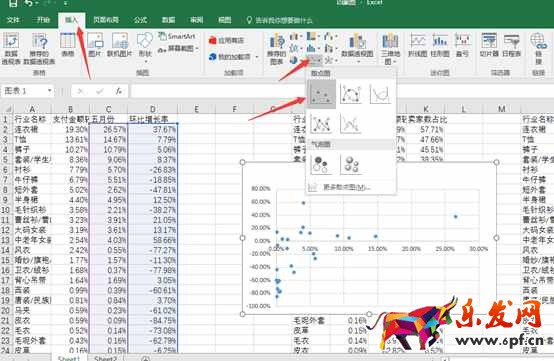Click the Tell Me search box

pos(280,20)
